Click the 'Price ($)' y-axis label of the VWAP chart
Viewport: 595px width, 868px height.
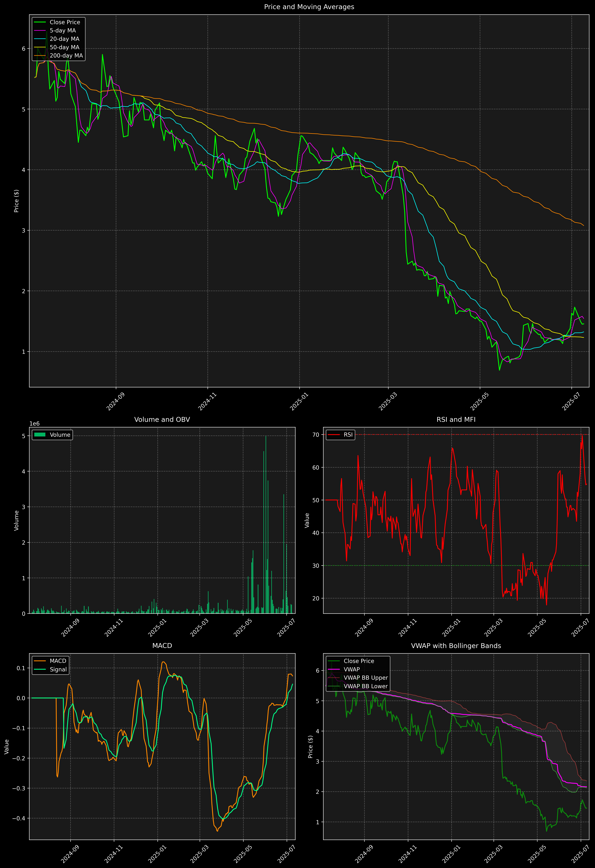point(311,747)
